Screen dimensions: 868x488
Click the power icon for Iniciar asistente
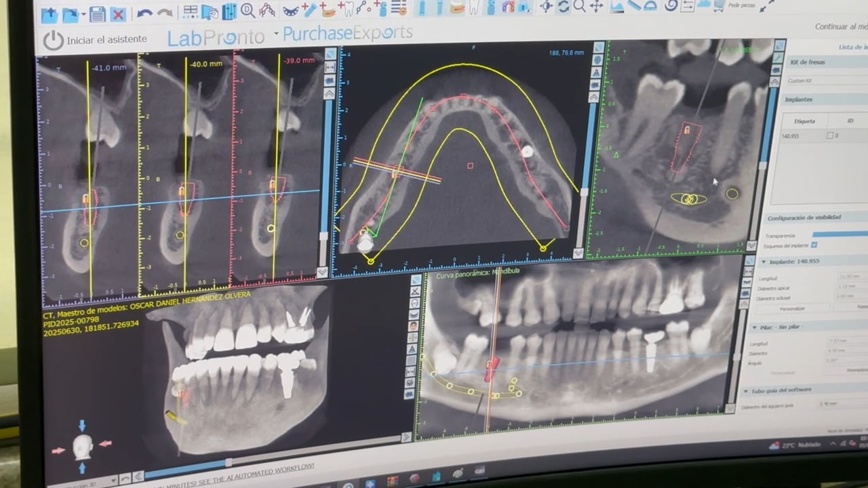click(x=53, y=41)
